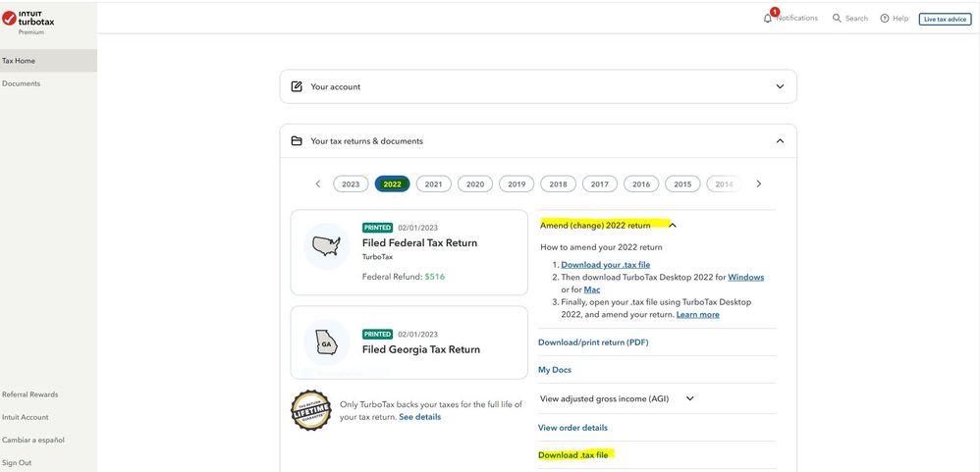
Task: Click the Georgia state icon
Action: [326, 342]
